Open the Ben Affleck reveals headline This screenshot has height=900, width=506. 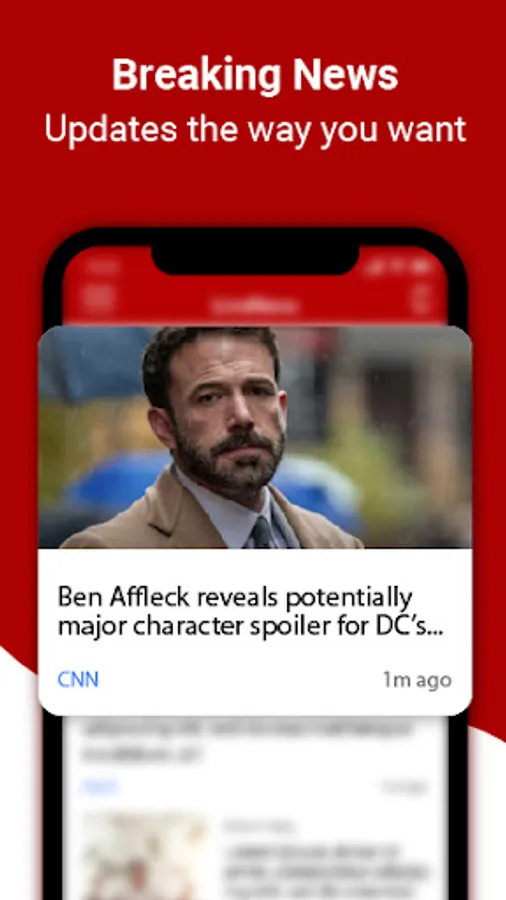tap(252, 612)
